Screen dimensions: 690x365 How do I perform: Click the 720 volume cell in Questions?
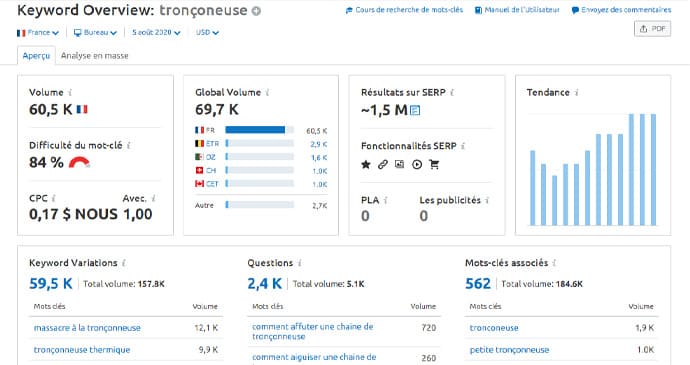pos(428,328)
